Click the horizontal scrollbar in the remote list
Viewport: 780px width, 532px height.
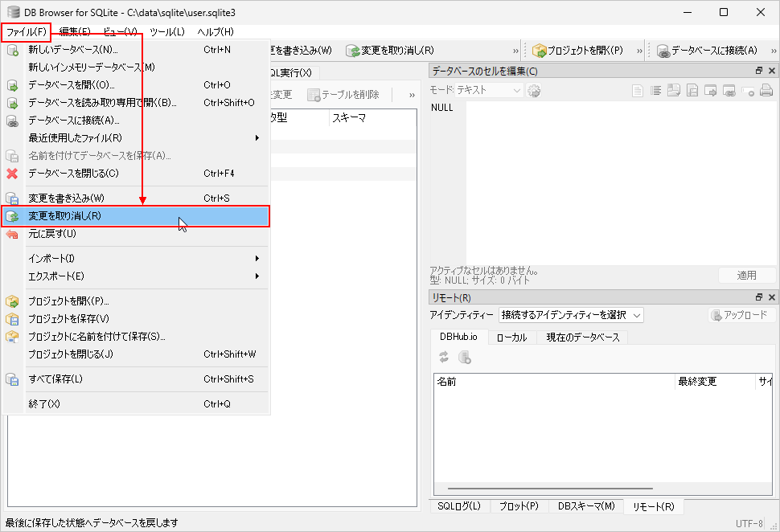563,488
